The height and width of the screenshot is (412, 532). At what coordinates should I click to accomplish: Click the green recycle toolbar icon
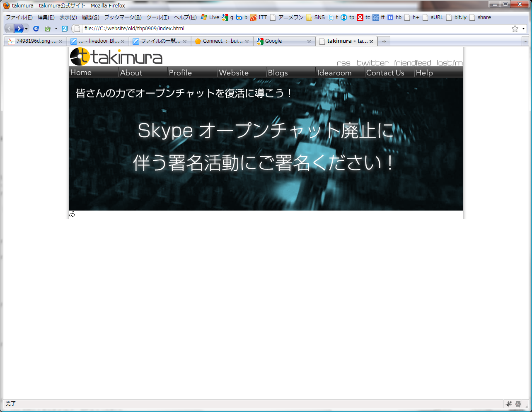click(48, 29)
